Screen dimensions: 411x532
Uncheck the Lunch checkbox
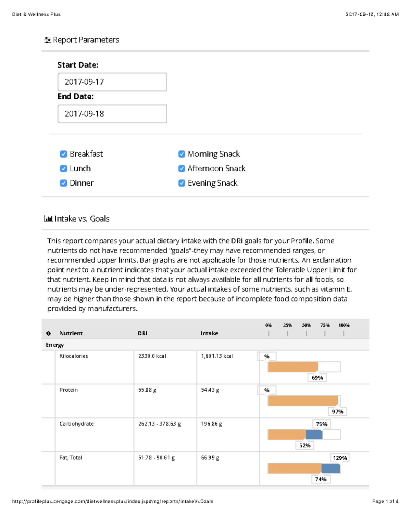click(63, 168)
